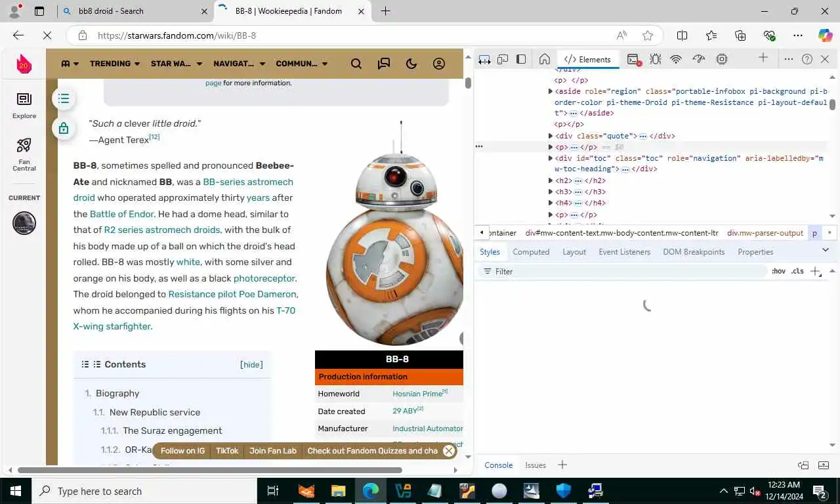Image resolution: width=840 pixels, height=504 pixels.
Task: Toggle the DevTools activity bar dock icon
Action: pyautogui.click(x=521, y=60)
